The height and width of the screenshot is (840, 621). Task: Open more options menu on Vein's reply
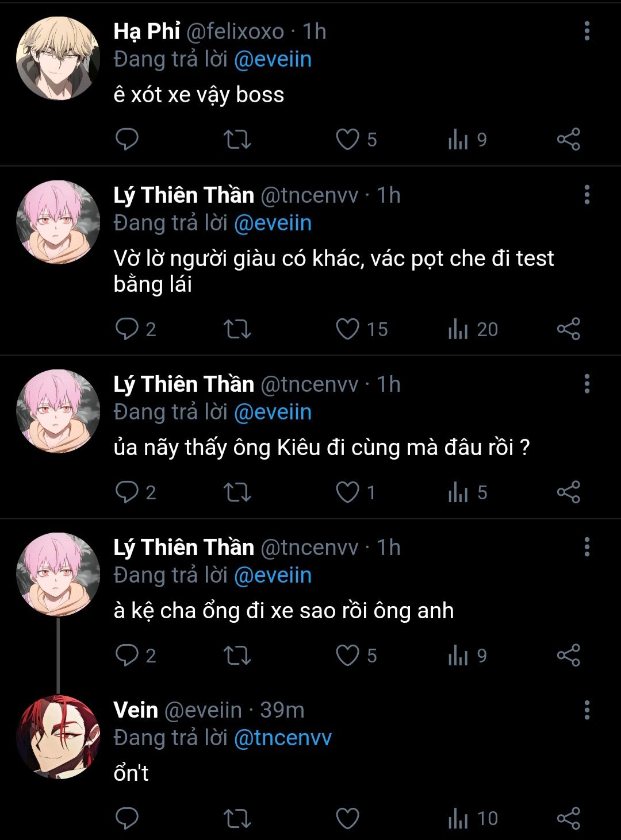586,710
